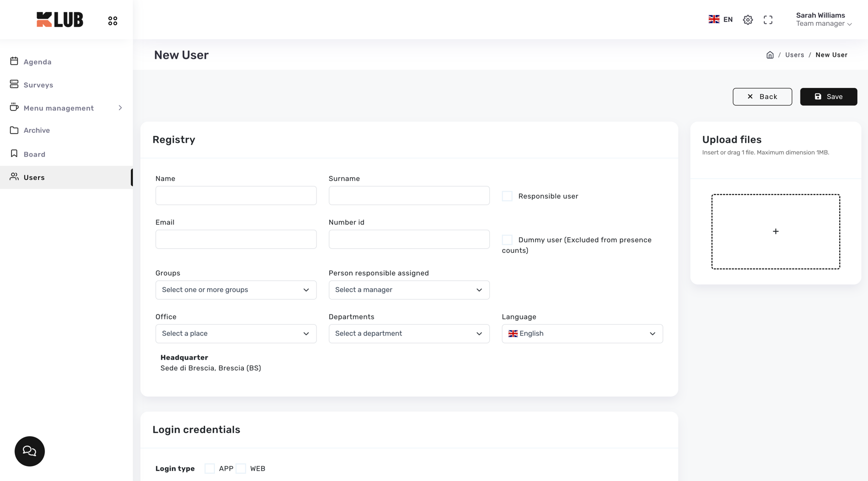Click the Save button
The height and width of the screenshot is (481, 868).
[828, 97]
